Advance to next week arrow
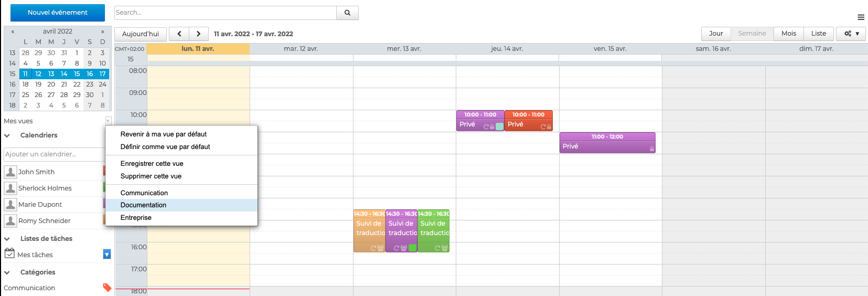This screenshot has width=868, height=296. [x=198, y=34]
